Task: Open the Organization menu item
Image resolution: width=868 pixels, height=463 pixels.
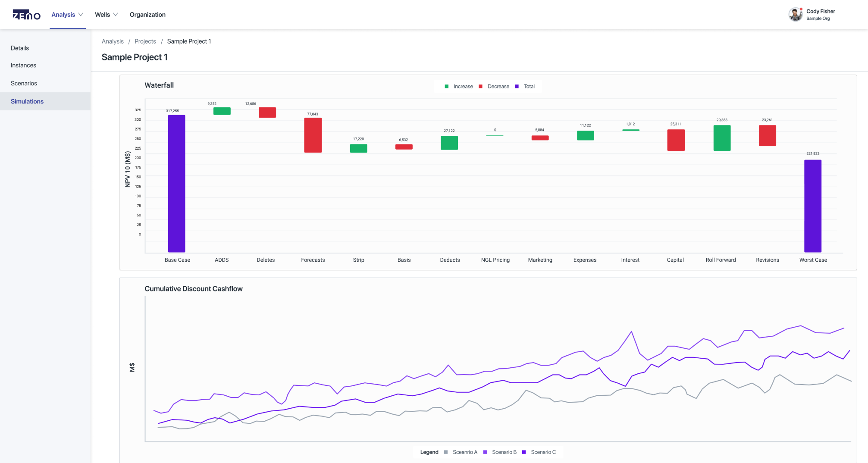Action: click(147, 15)
